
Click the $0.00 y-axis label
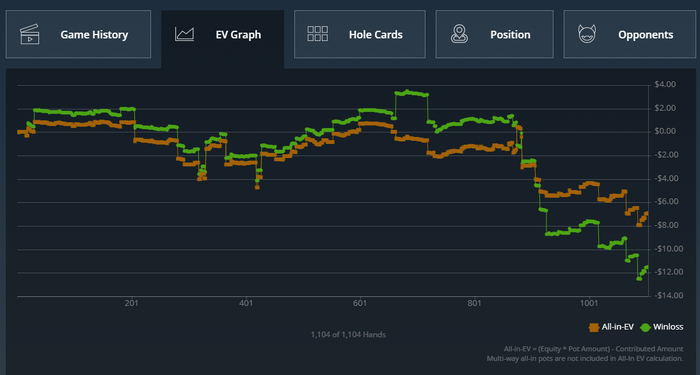(665, 131)
